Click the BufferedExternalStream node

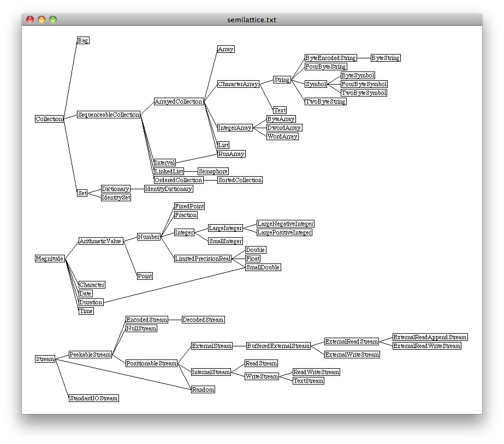pyautogui.click(x=278, y=346)
